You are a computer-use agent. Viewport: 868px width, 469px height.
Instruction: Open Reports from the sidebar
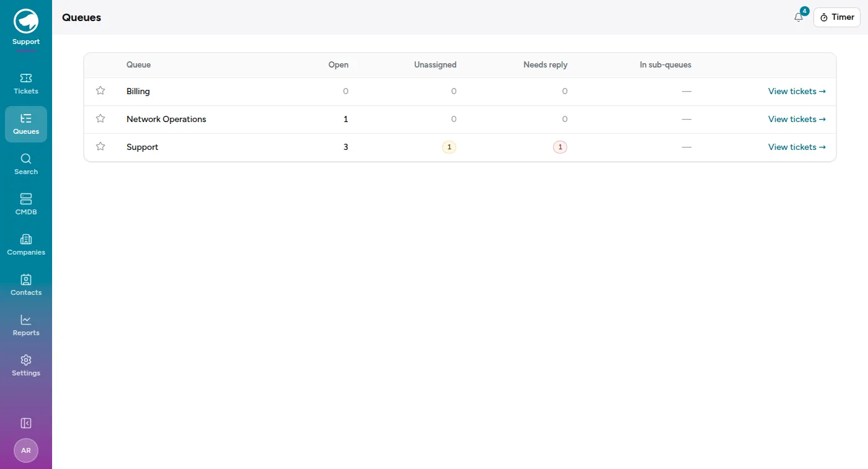pyautogui.click(x=26, y=325)
